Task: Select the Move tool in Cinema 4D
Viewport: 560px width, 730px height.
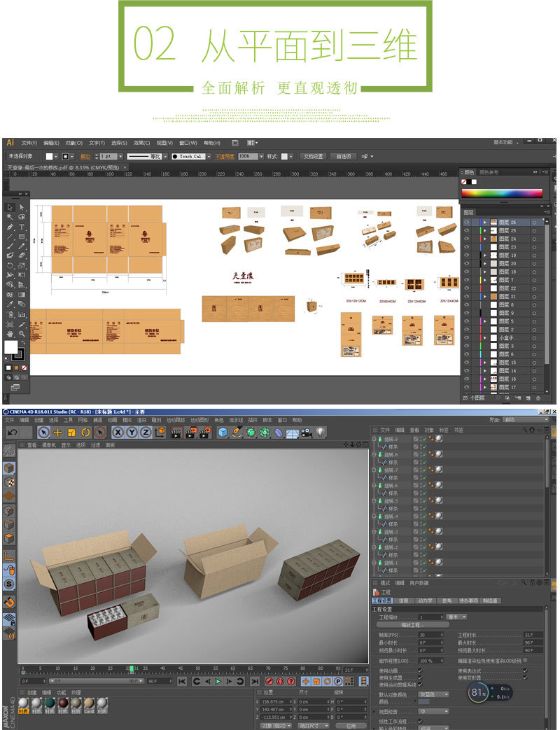Action: (58, 433)
